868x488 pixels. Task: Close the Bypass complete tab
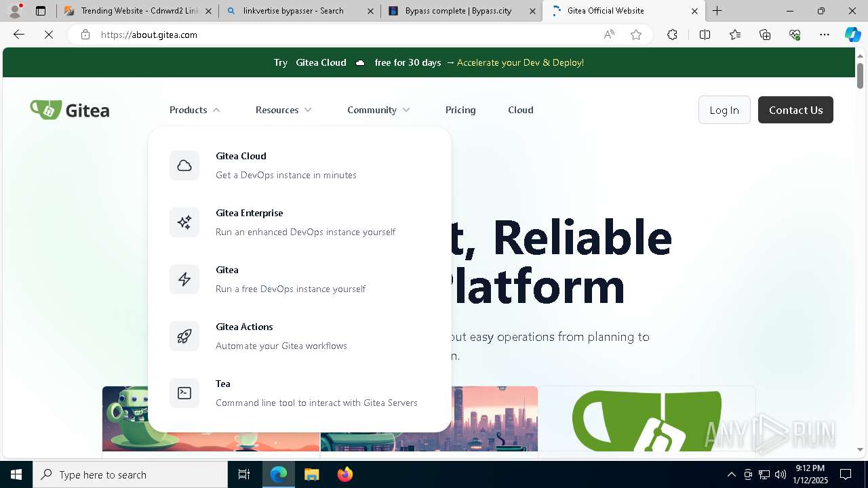click(532, 11)
